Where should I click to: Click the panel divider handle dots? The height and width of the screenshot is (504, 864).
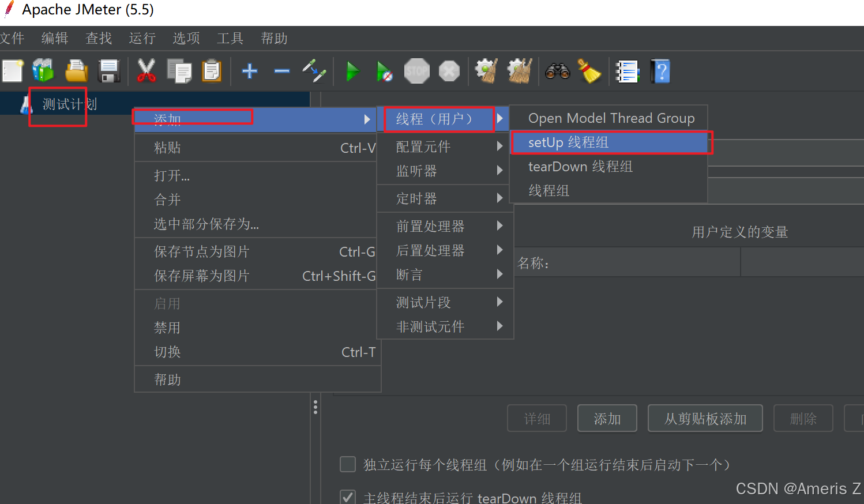click(x=315, y=407)
